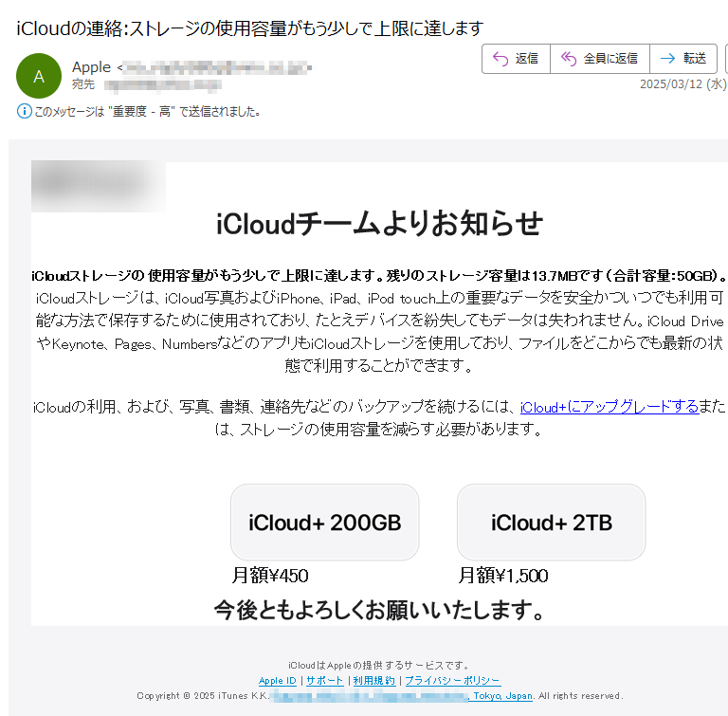
Task: Select the iCloud+ 2TB plan button
Action: [x=551, y=523]
